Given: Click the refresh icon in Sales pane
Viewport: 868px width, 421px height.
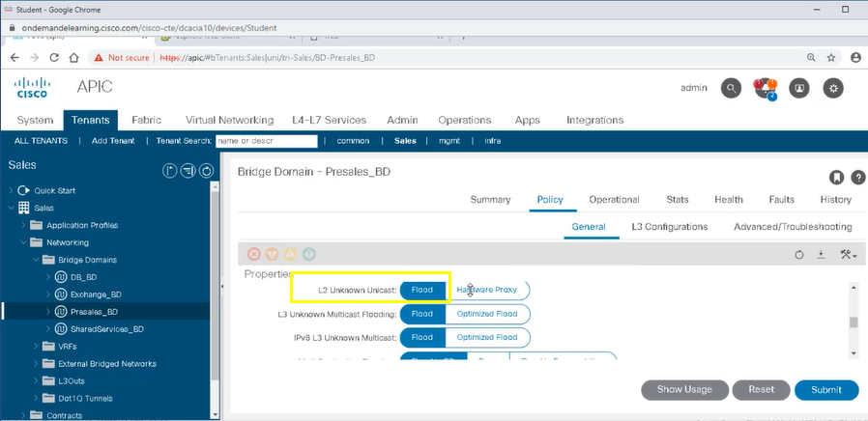Looking at the screenshot, I should [x=207, y=171].
